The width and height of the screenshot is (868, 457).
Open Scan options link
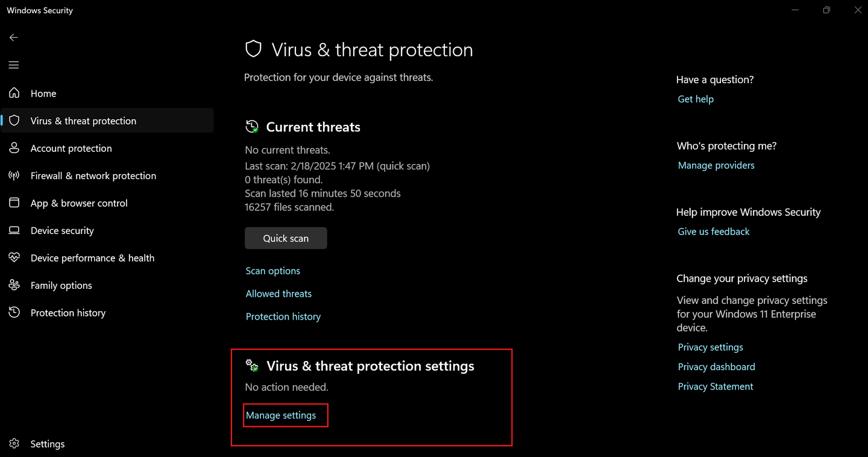point(272,271)
